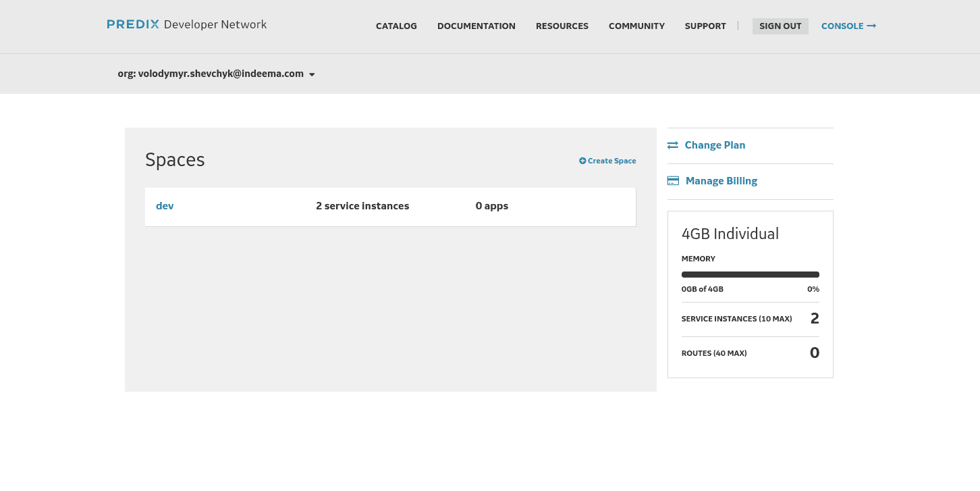Click the Create Space link text
The width and height of the screenshot is (980, 491).
tap(611, 161)
